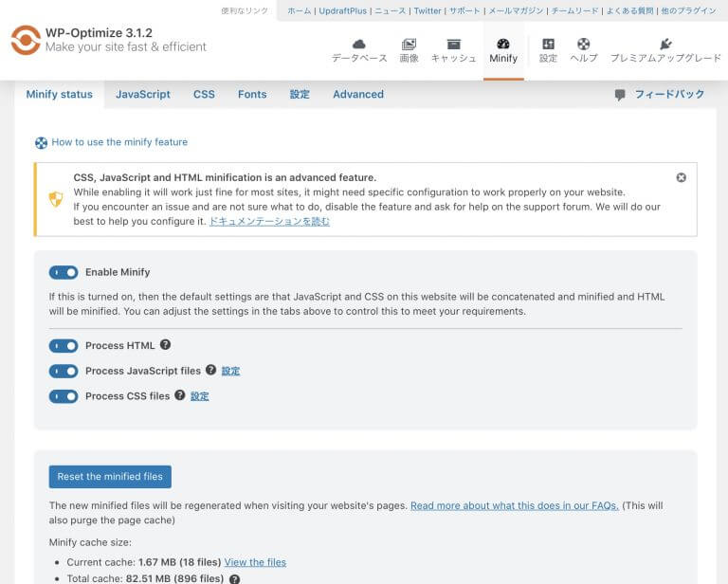The height and width of the screenshot is (584, 728).
Task: Click help icon next to Total cache
Action: tap(235, 579)
